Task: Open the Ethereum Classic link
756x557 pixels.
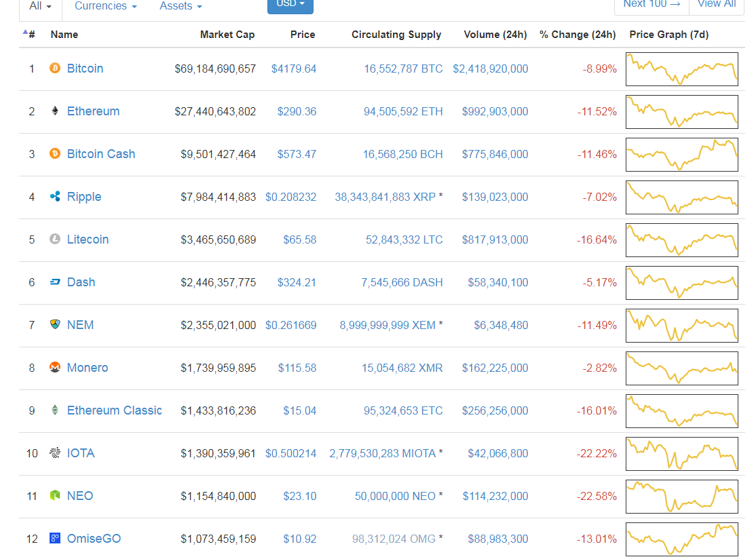Action: click(114, 410)
